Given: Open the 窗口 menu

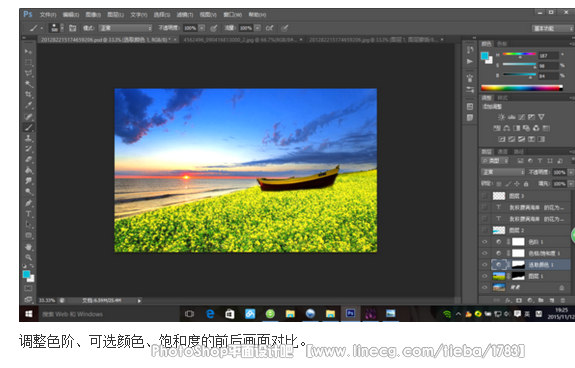Looking at the screenshot, I should (232, 15).
